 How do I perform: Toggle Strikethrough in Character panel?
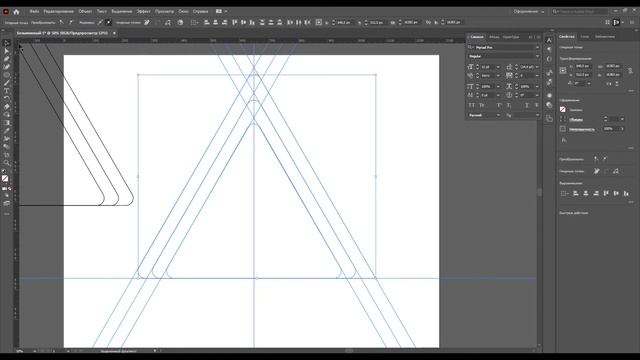click(x=537, y=105)
